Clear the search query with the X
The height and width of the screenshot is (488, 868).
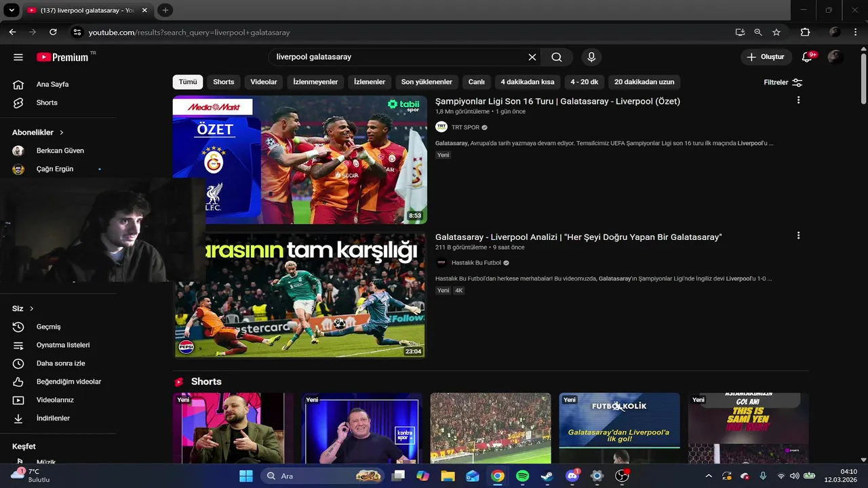[x=532, y=57]
